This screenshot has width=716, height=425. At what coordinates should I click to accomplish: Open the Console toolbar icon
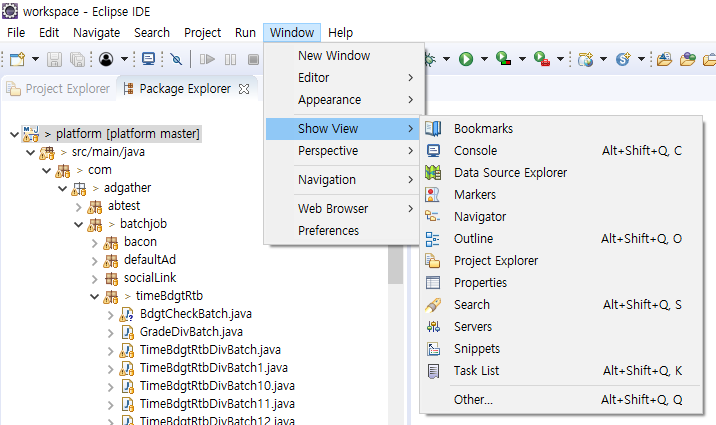pyautogui.click(x=148, y=59)
